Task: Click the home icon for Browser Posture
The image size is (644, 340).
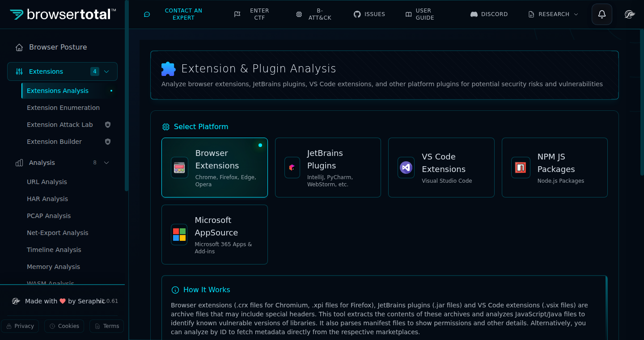Action: [x=19, y=47]
